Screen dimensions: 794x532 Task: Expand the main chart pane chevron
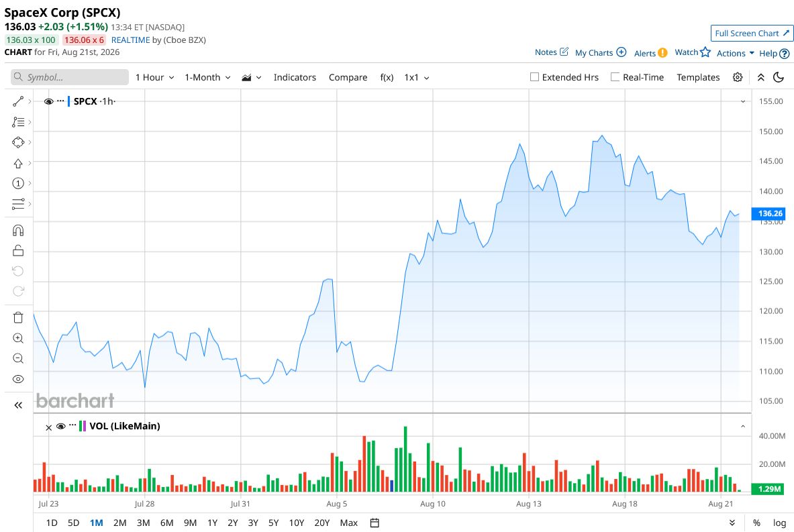point(743,101)
